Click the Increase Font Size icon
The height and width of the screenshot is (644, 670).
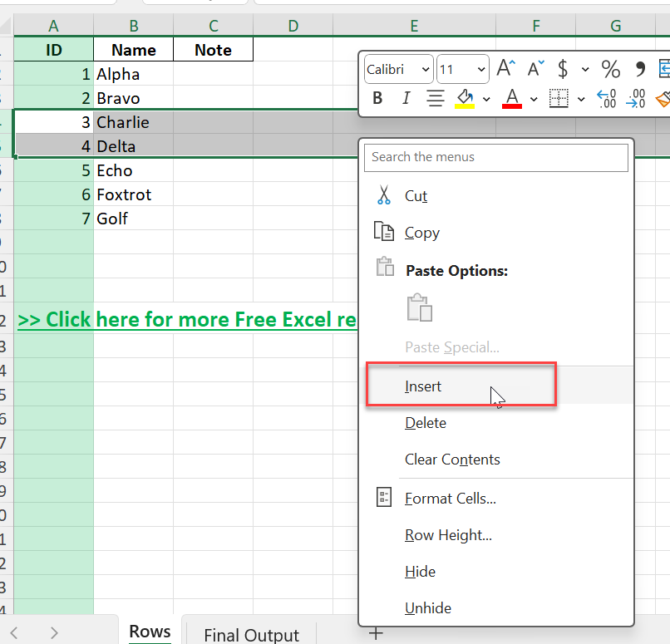(x=506, y=69)
